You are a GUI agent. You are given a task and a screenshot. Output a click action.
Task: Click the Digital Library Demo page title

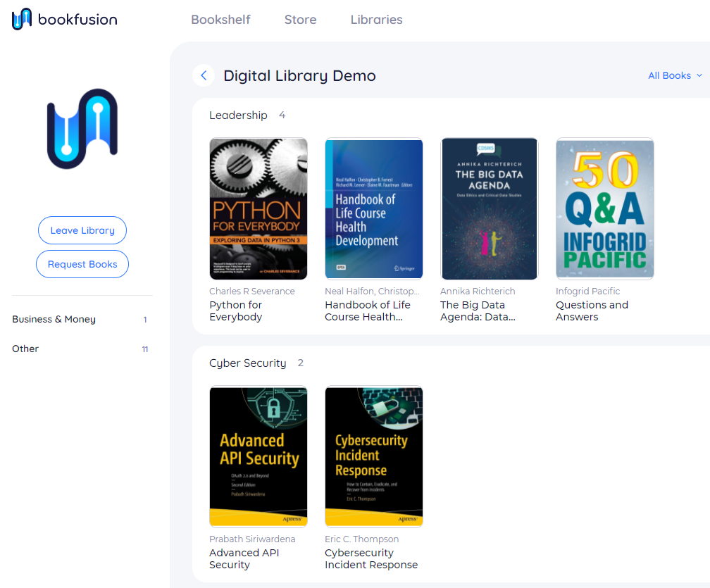(300, 75)
